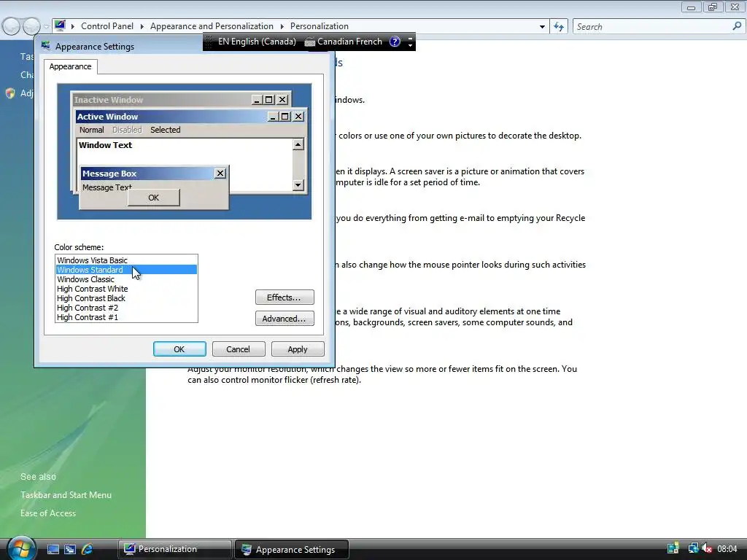Open the language bar options arrow
Viewport: 747px width, 560px height.
coord(410,44)
